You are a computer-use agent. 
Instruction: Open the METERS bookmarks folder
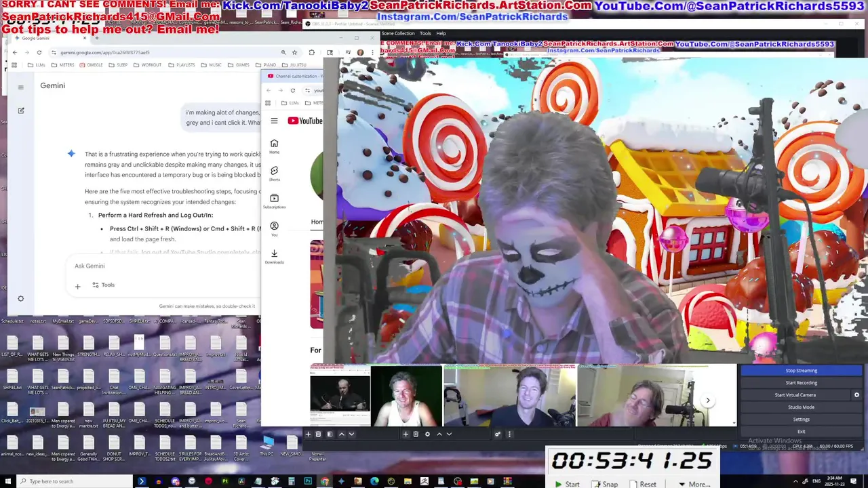(x=62, y=65)
